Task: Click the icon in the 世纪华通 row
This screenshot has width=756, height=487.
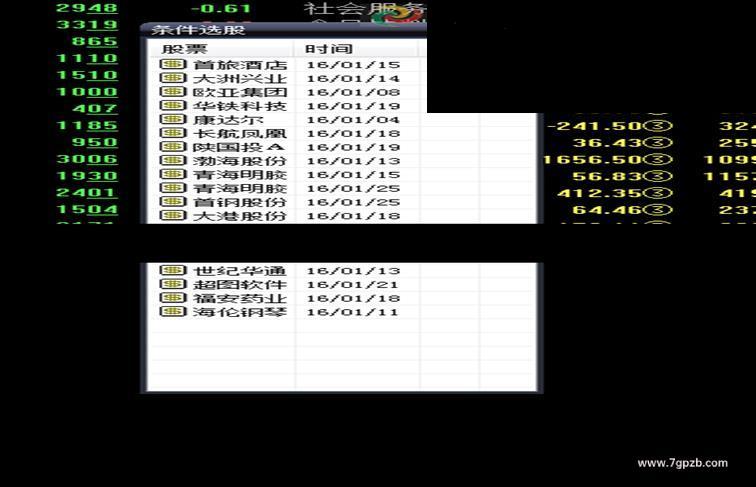Action: click(x=173, y=271)
